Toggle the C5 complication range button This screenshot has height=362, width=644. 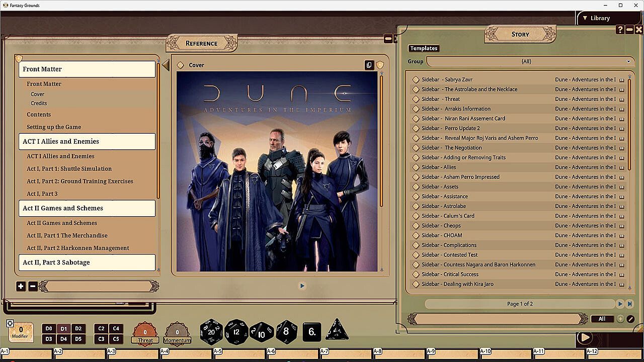(116, 339)
